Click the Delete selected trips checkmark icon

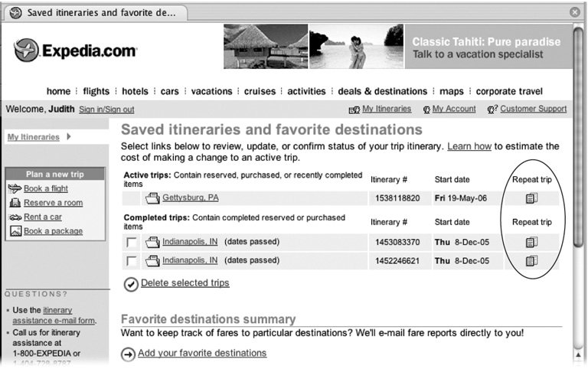tap(131, 284)
